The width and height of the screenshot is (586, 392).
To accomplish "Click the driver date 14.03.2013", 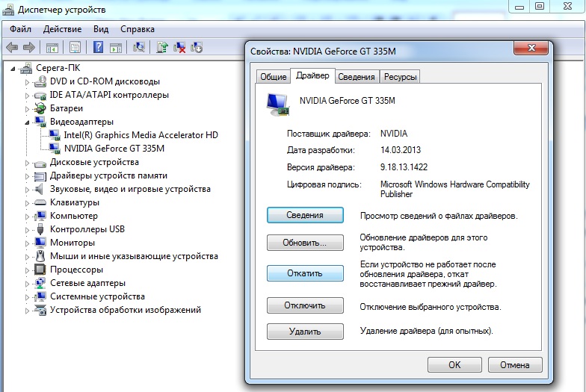I will [x=401, y=150].
